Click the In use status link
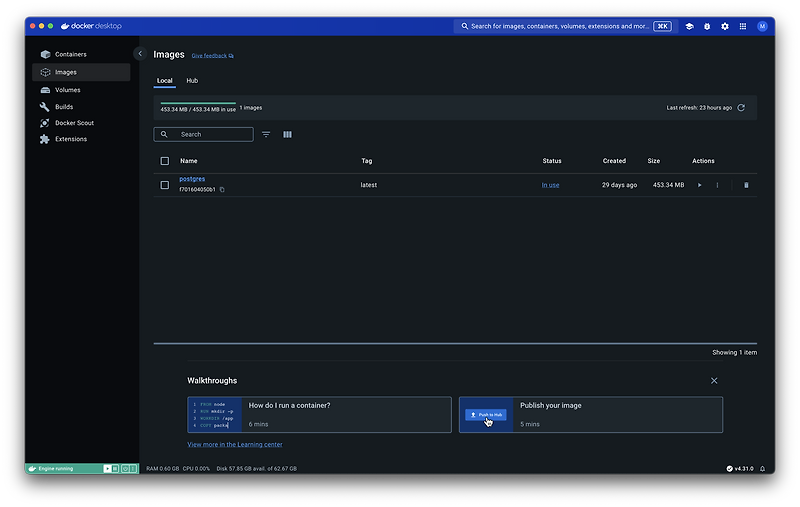 coord(550,185)
